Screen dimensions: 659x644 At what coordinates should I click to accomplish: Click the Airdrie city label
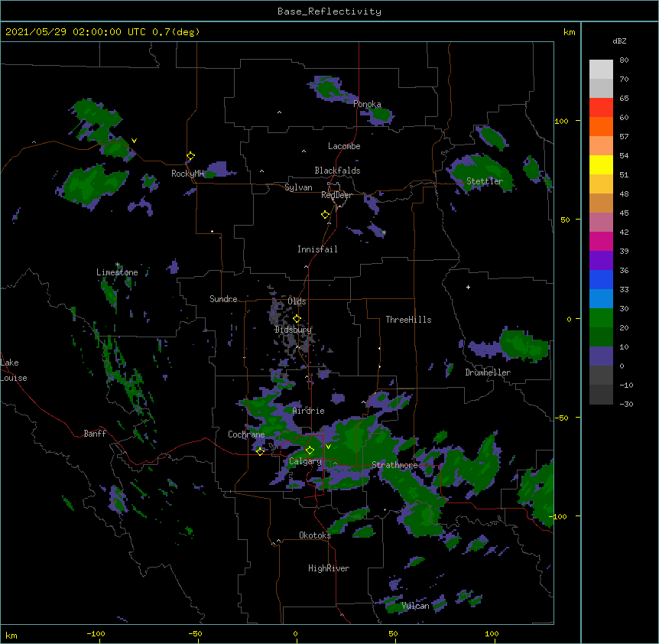pyautogui.click(x=309, y=411)
